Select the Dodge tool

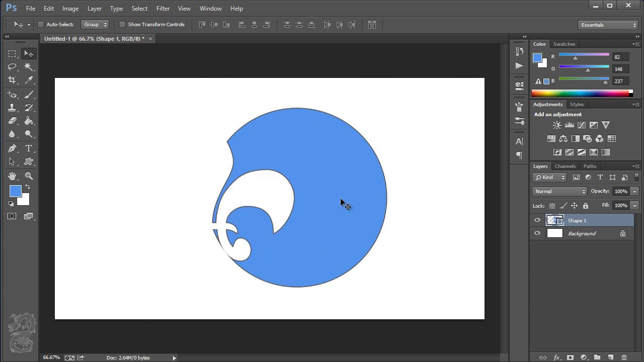(29, 134)
